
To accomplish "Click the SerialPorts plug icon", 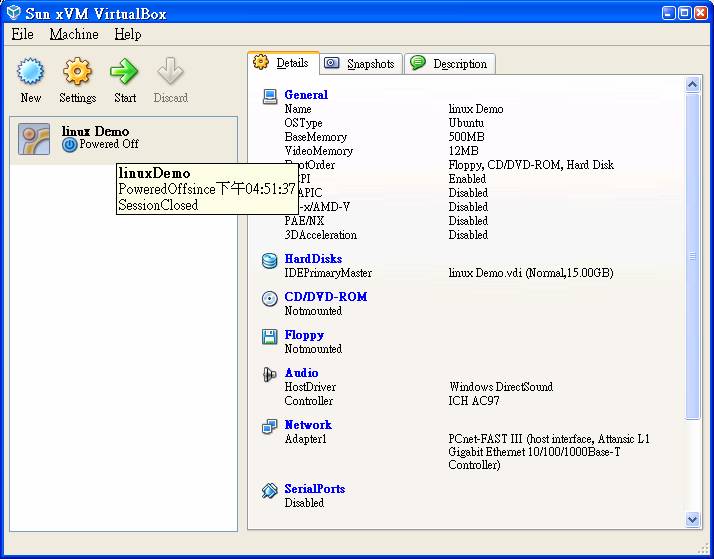I will (x=270, y=490).
